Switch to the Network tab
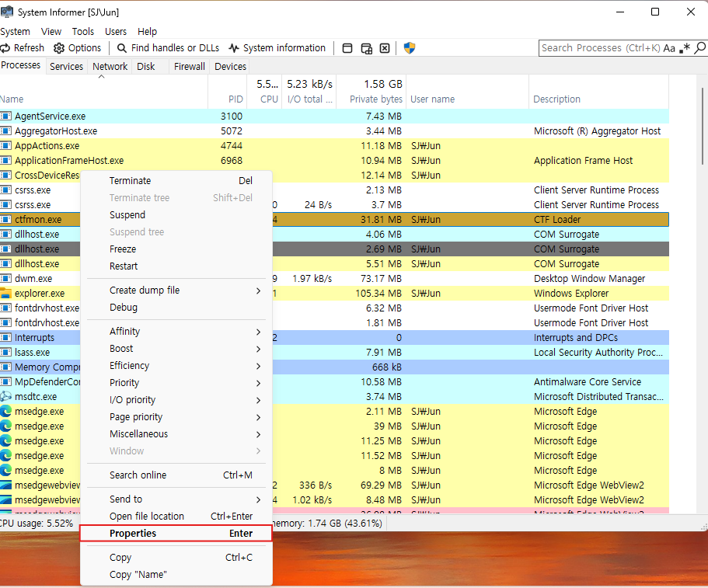This screenshot has height=588, width=708. tap(110, 66)
